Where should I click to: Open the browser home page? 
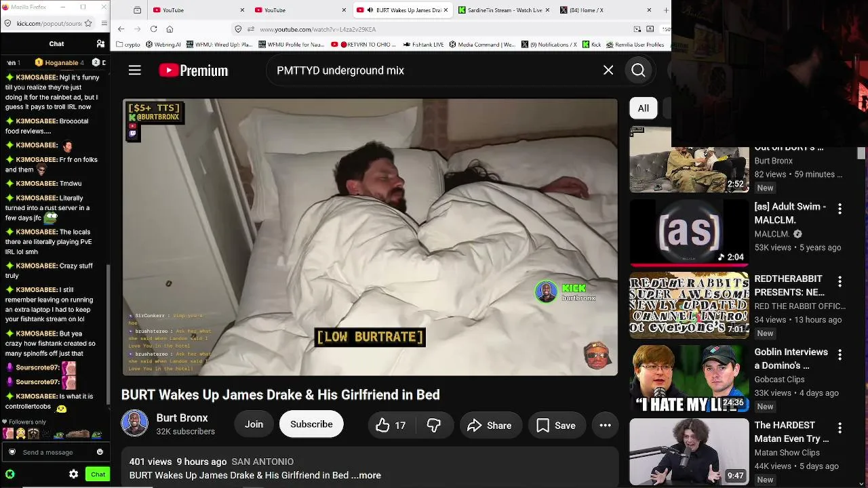pos(170,29)
